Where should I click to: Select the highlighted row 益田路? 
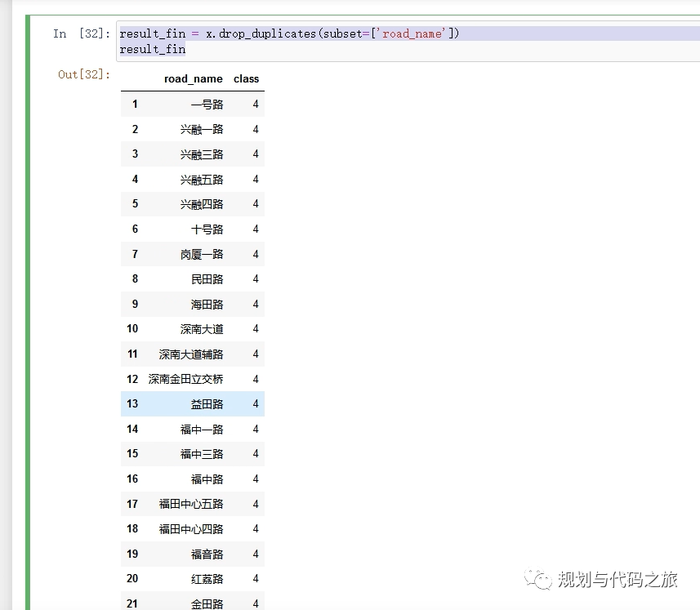(x=193, y=404)
